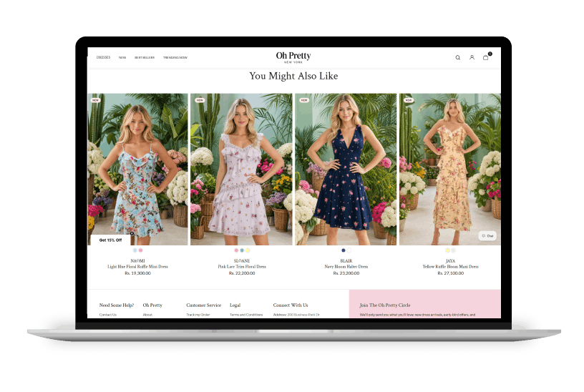Click the Connect With Us footer heading
This screenshot has height=392, width=584.
291,305
